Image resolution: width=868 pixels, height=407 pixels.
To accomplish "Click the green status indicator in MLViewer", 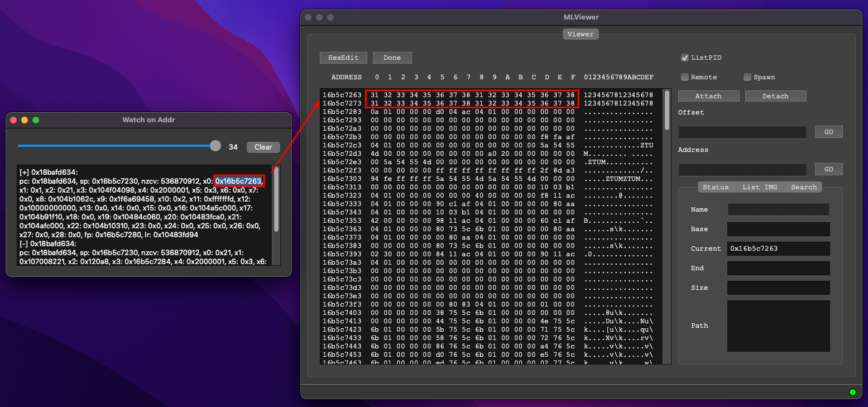I will click(852, 392).
